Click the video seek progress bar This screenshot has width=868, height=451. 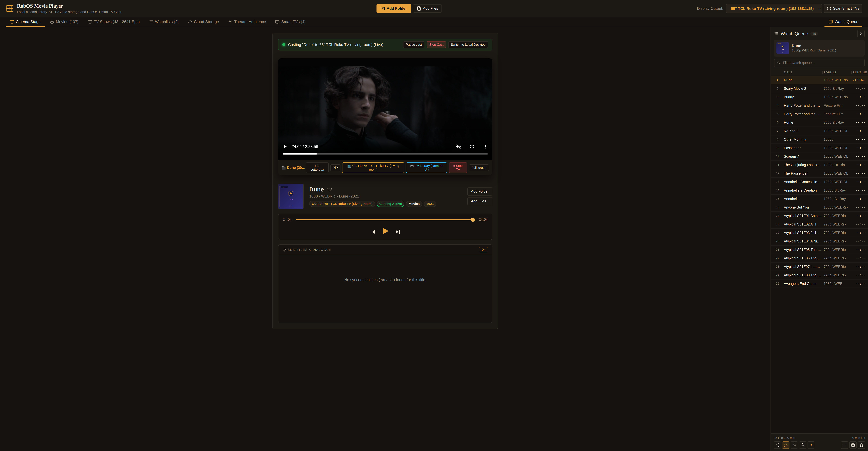tap(385, 154)
